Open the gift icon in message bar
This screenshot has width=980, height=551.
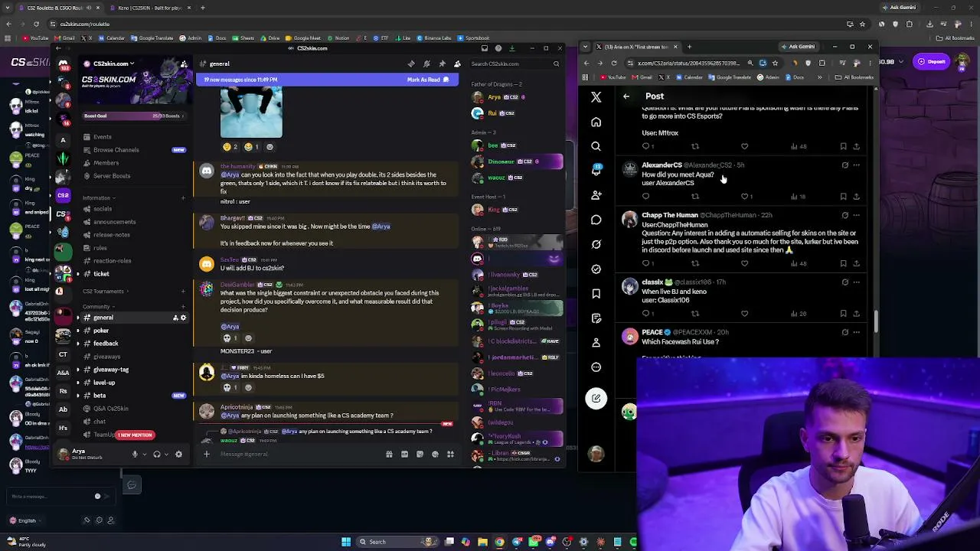coord(389,454)
